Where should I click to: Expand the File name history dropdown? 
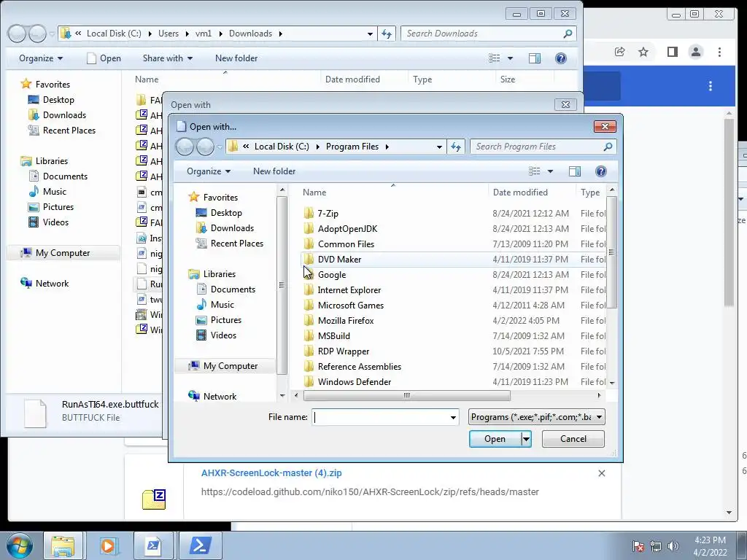coord(452,418)
